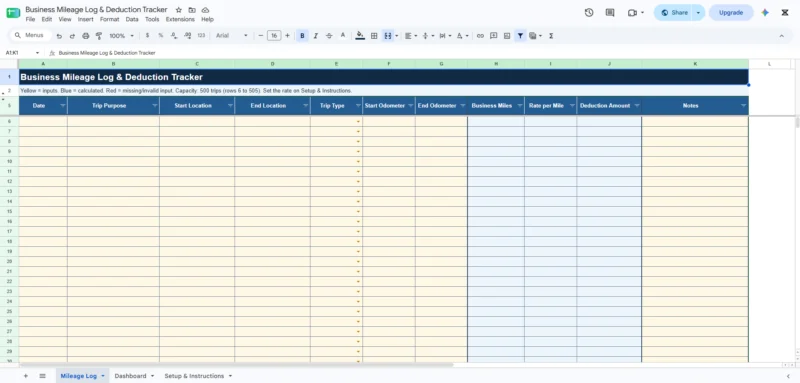Open the fill color picker
800x383 pixels.
click(360, 36)
